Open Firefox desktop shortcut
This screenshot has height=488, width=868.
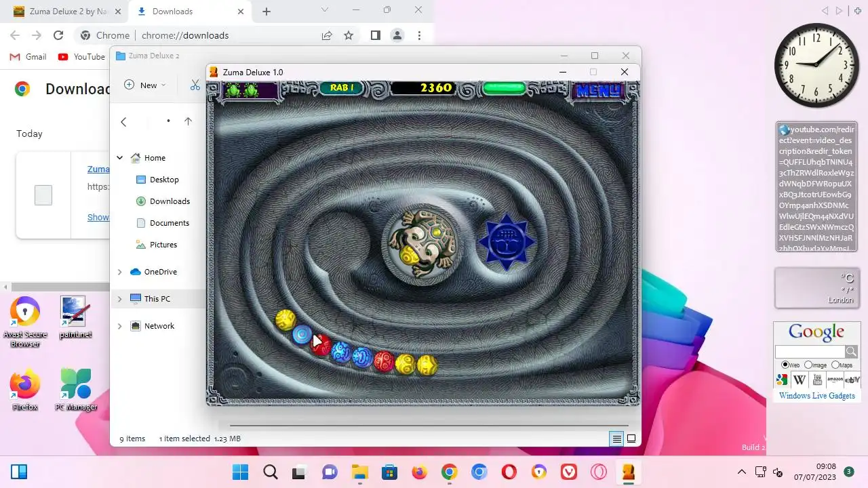tap(24, 390)
